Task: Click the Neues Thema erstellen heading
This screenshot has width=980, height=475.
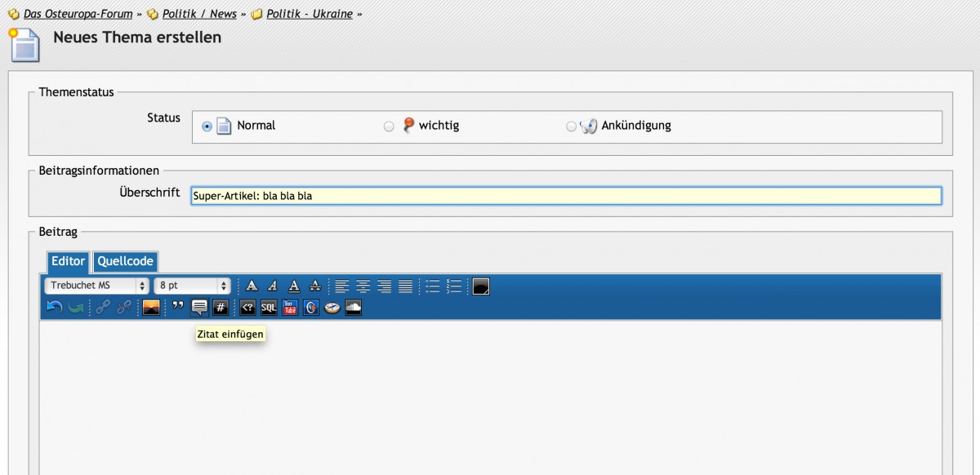Action: (x=137, y=37)
